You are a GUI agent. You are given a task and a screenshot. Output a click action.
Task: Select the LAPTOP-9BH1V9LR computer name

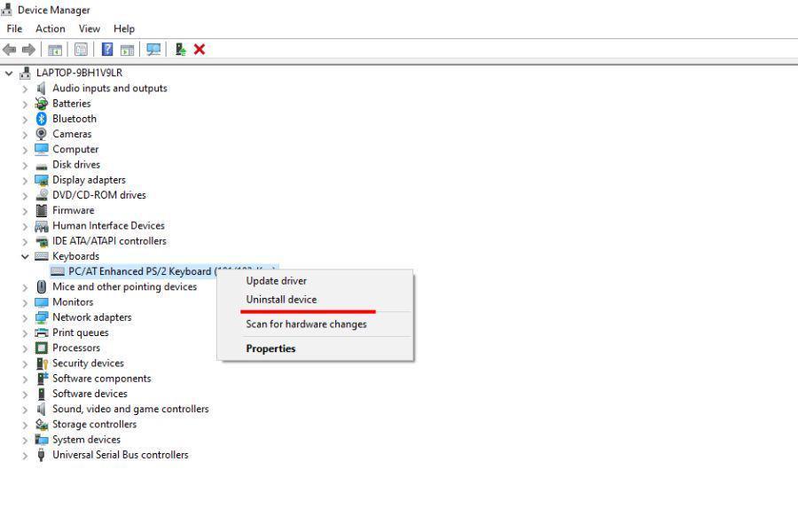point(80,73)
